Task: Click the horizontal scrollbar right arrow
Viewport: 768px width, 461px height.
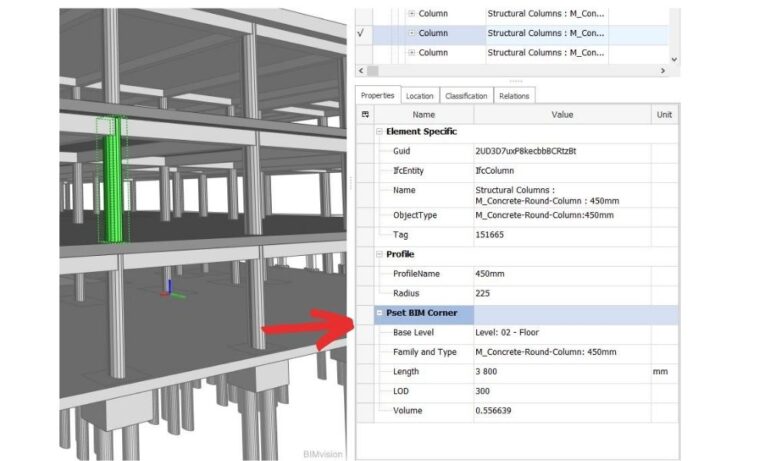Action: coord(663,71)
